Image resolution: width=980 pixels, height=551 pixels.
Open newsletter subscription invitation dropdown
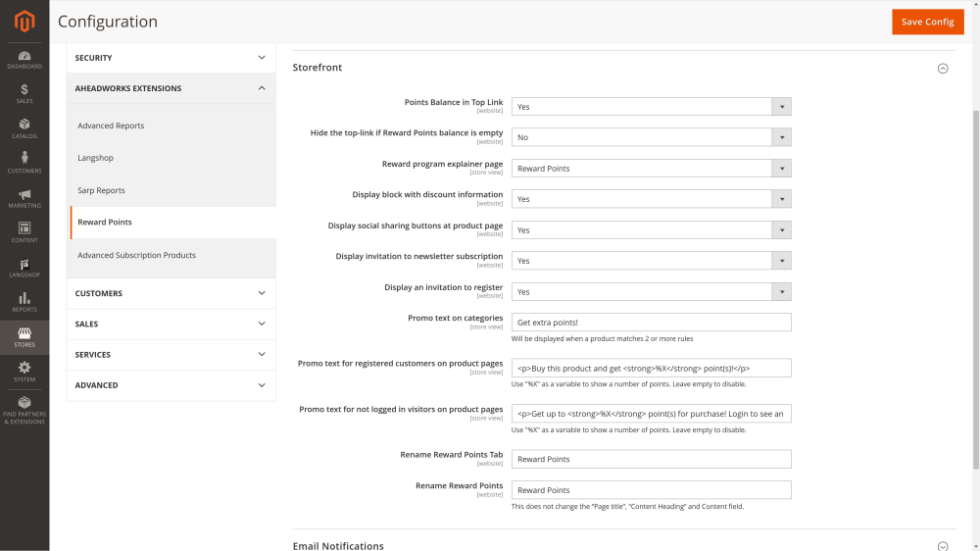pyautogui.click(x=652, y=261)
